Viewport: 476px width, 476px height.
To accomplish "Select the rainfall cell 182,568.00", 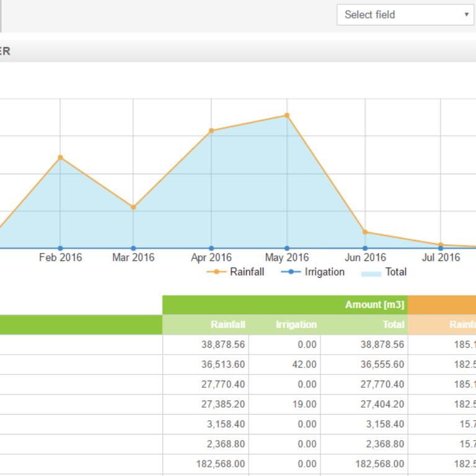I will coord(206,464).
